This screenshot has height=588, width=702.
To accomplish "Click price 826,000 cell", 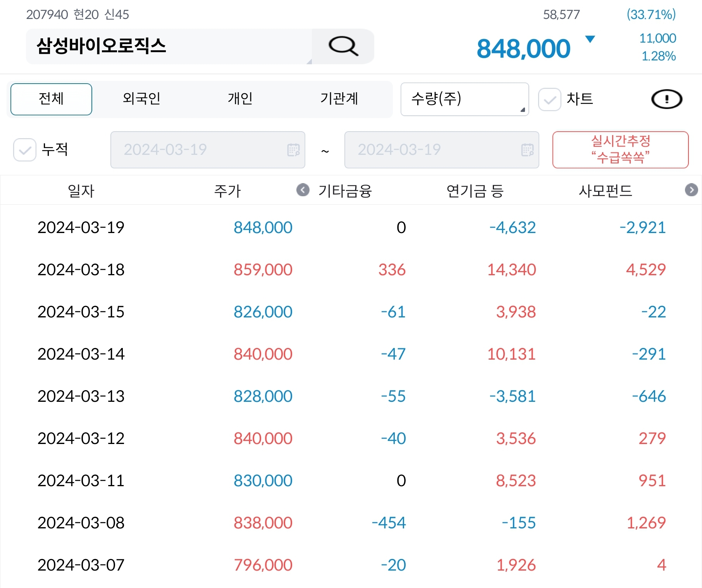I will (263, 312).
